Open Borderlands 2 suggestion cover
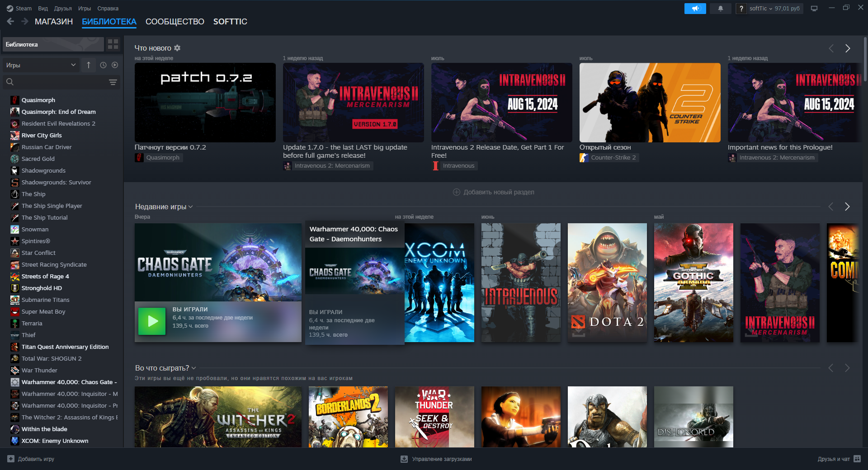Screen dimensions: 868x470 click(x=348, y=417)
